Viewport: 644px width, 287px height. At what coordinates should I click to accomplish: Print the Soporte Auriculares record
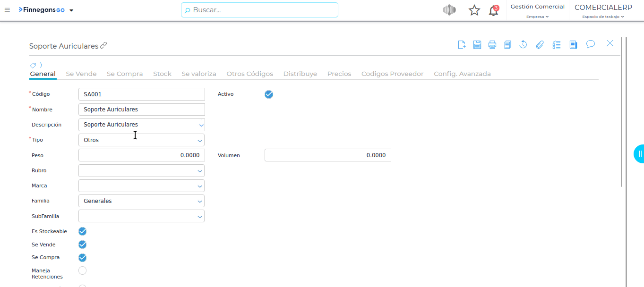point(492,45)
